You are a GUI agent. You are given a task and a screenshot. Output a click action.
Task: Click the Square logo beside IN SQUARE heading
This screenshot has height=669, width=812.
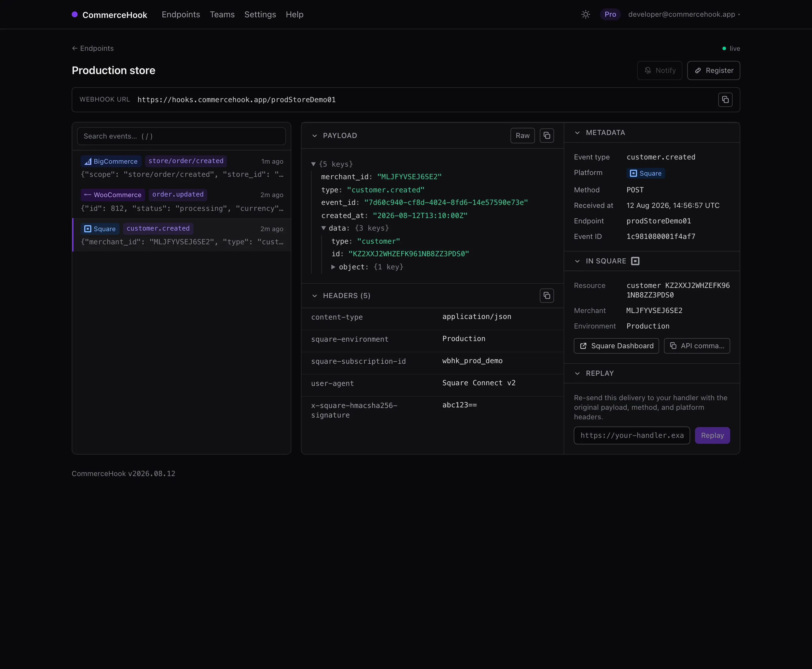pos(635,261)
